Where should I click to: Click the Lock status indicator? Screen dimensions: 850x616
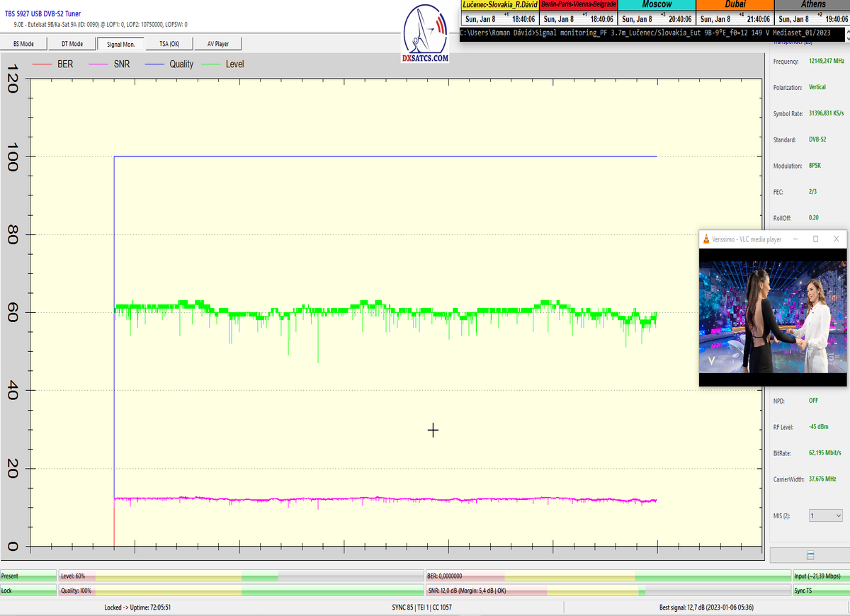pos(28,591)
